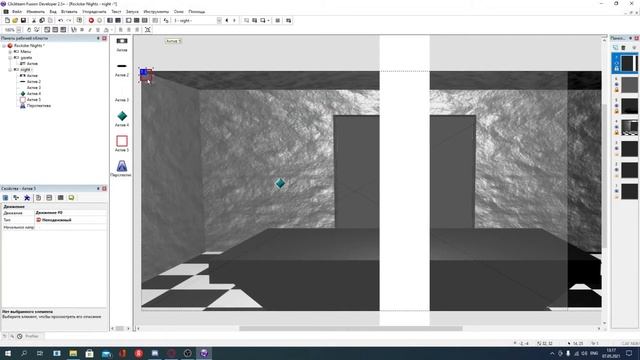Save the application with the floppy icon
Image resolution: width=640 pixels, height=360 pixels.
pyautogui.click(x=23, y=20)
